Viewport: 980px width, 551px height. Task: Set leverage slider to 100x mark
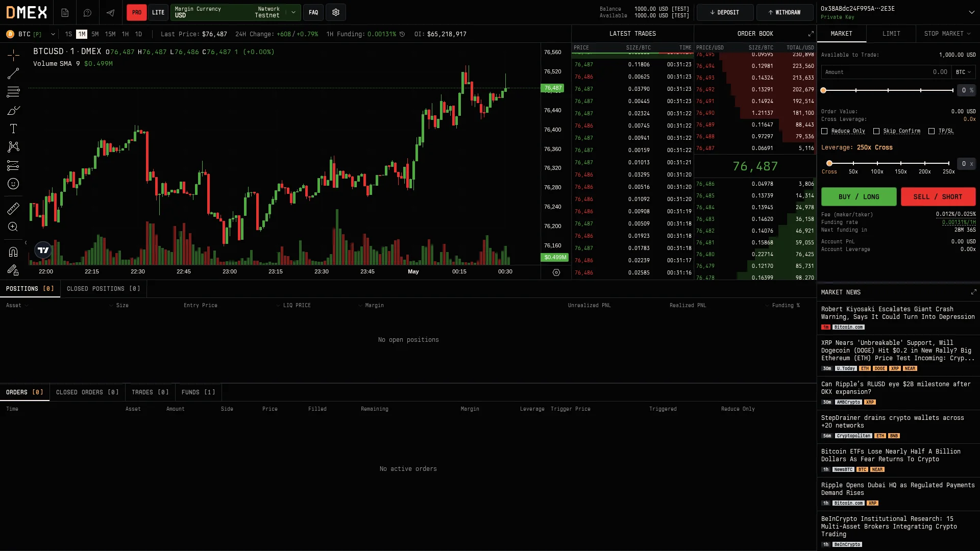pyautogui.click(x=877, y=163)
